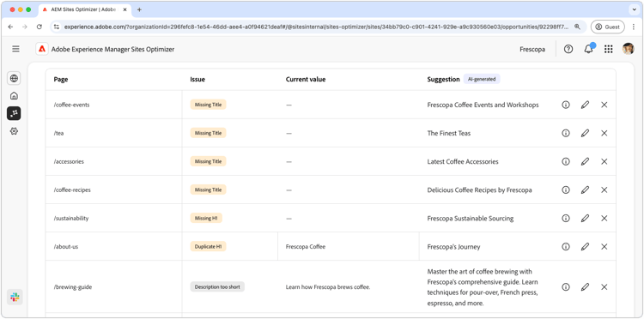This screenshot has width=644, height=319.
Task: Edit the /sustainability suggestion
Action: pos(586,218)
